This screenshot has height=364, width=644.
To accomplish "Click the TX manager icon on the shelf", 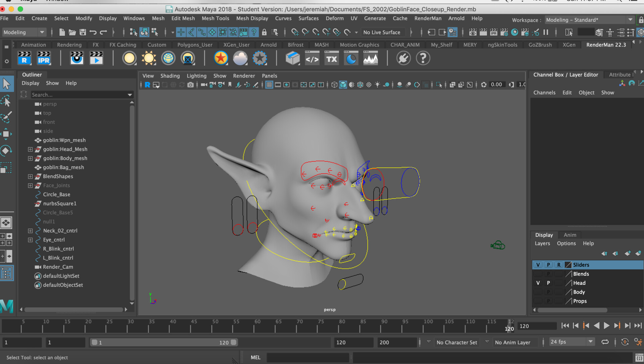I will tap(331, 58).
